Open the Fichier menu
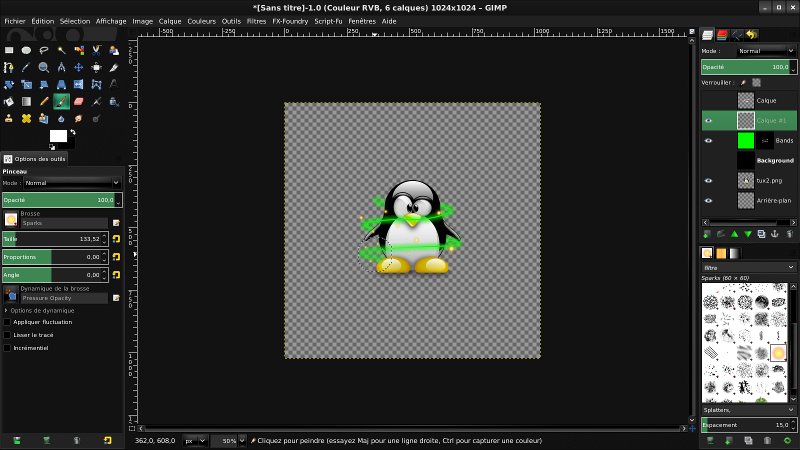 (15, 21)
